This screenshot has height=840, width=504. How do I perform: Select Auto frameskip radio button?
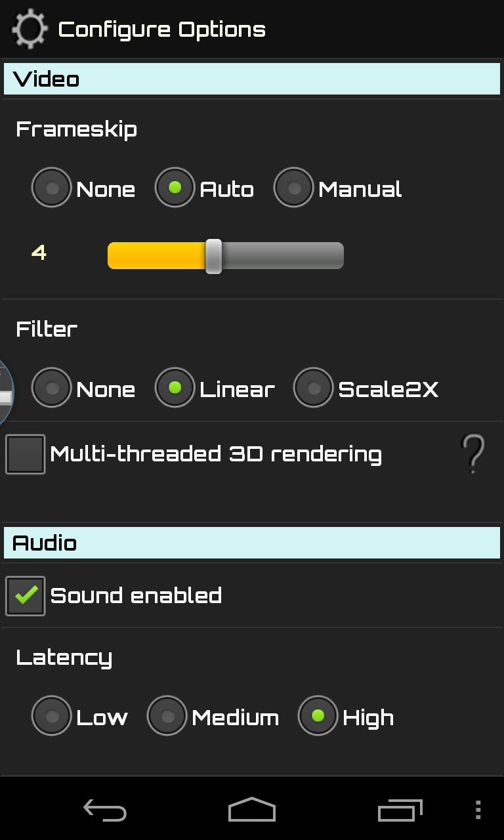(x=175, y=188)
